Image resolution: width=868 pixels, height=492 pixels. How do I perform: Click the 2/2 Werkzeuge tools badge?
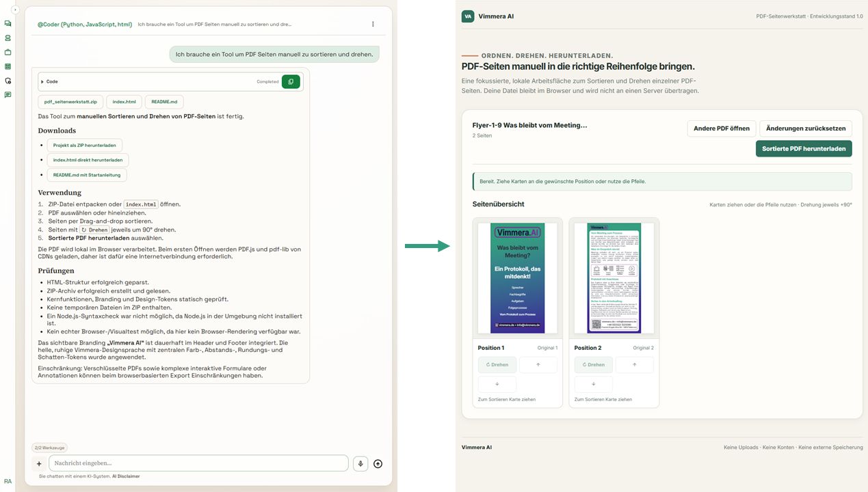[49, 448]
